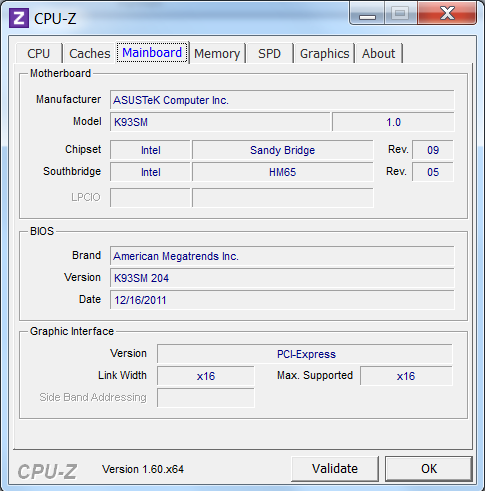Click the PCI-Express version field
This screenshot has height=491, width=486.
(x=305, y=354)
